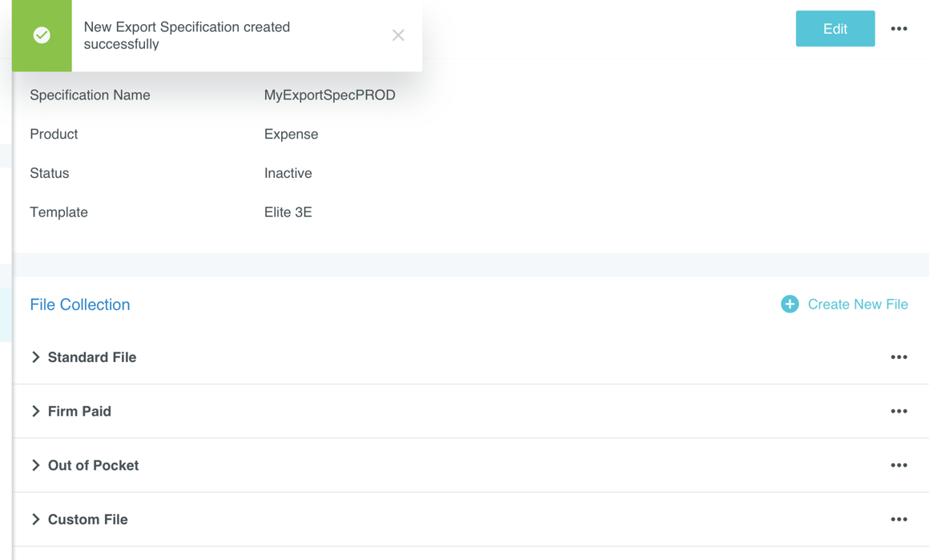Viewport: 930px width, 560px height.
Task: Expand the Out of Pocket chevron
Action: coord(36,465)
